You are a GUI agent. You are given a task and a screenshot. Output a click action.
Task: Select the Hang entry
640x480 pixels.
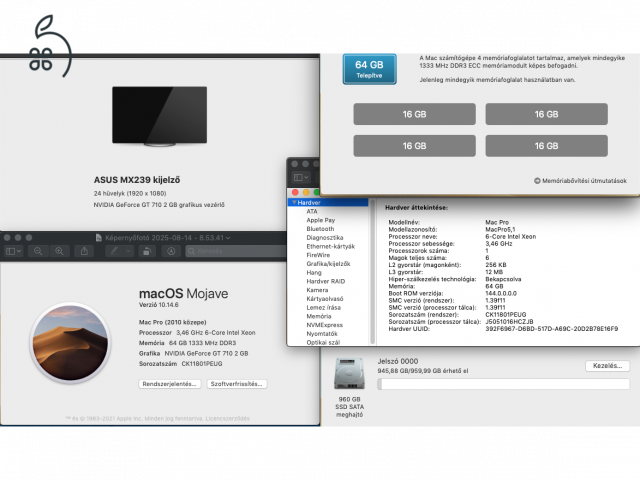(x=314, y=273)
